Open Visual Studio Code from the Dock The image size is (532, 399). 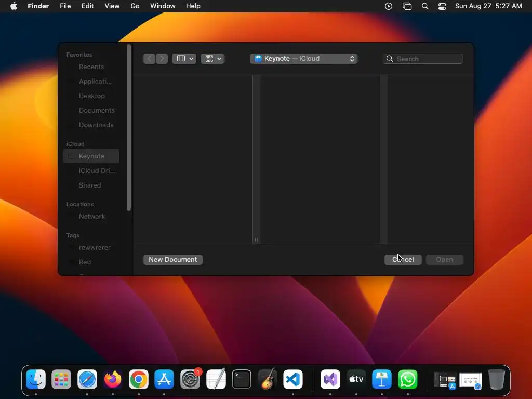(293, 379)
